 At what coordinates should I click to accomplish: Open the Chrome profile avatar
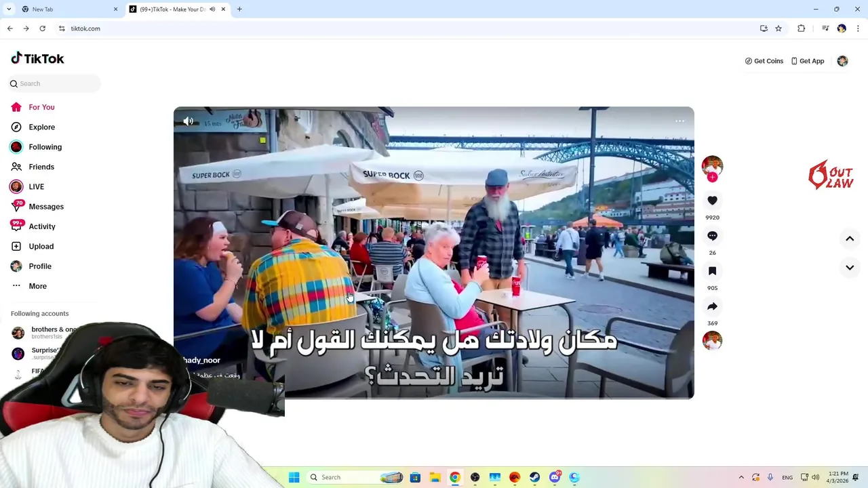[842, 28]
